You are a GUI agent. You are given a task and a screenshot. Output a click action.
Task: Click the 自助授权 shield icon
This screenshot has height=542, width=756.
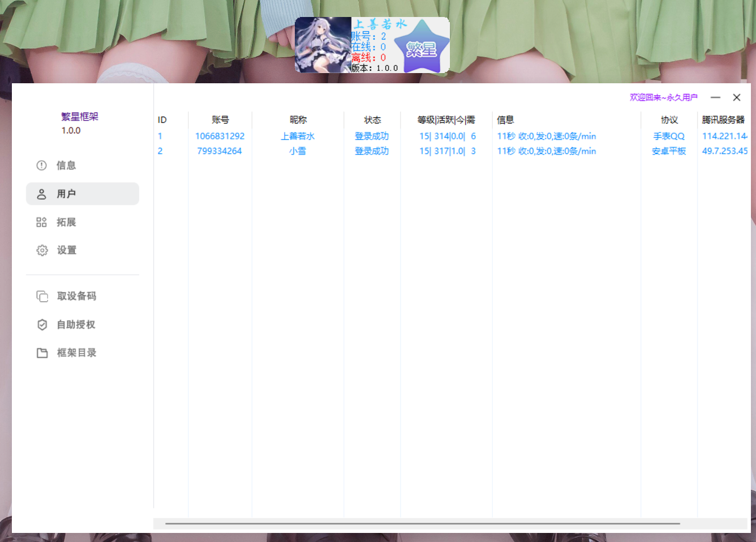[42, 325]
